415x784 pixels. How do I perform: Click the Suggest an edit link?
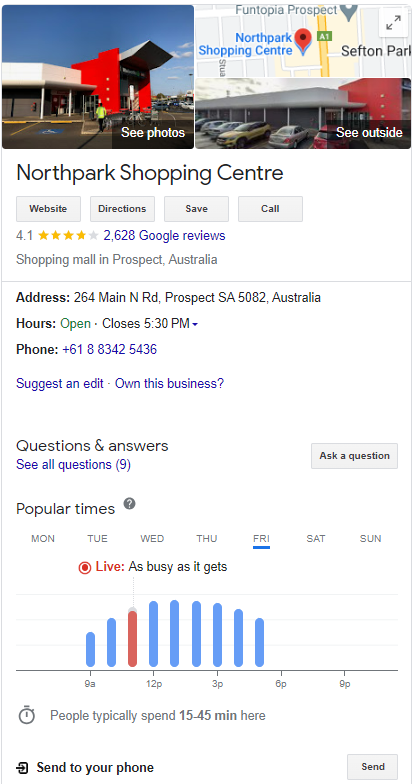tap(60, 384)
